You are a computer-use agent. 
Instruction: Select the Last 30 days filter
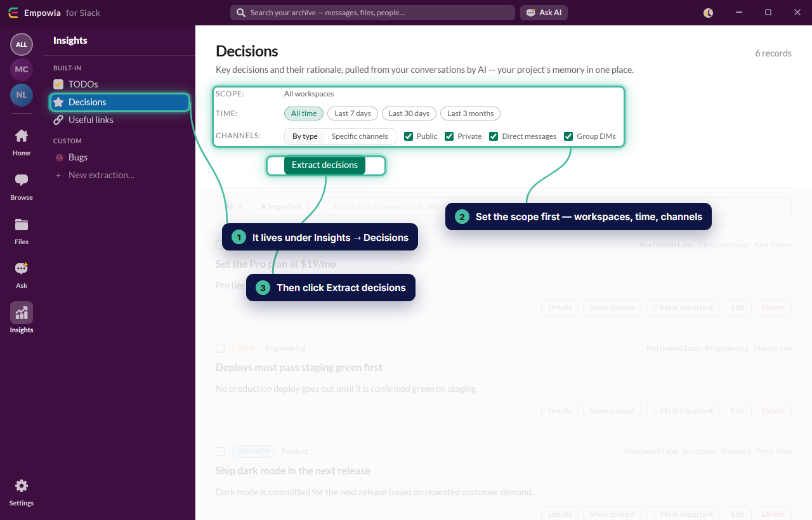pyautogui.click(x=409, y=114)
